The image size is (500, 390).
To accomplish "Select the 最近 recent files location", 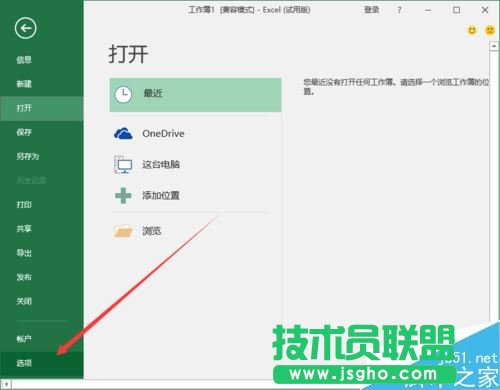I will point(195,95).
